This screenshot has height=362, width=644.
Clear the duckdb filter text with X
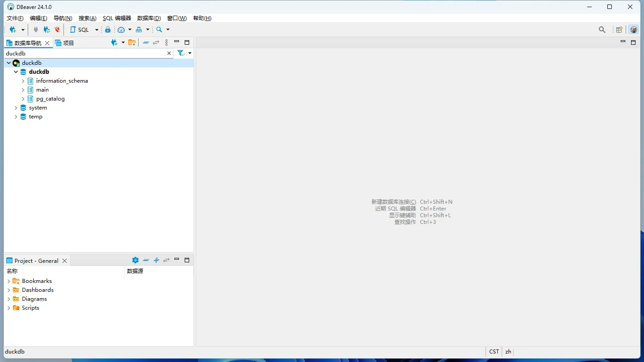point(169,53)
